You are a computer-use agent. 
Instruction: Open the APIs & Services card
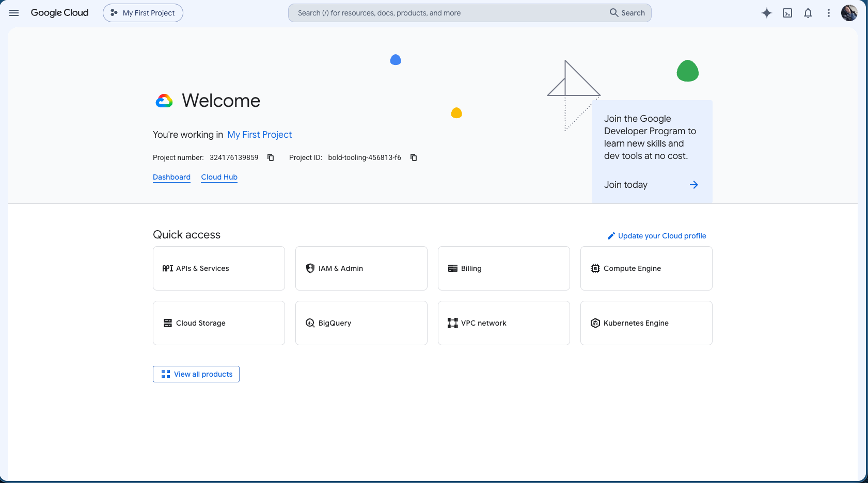219,268
